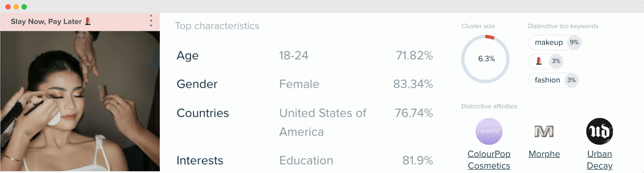Screen dimensions: 644x173
Task: Click the Countries United States of America row
Action: click(x=305, y=122)
